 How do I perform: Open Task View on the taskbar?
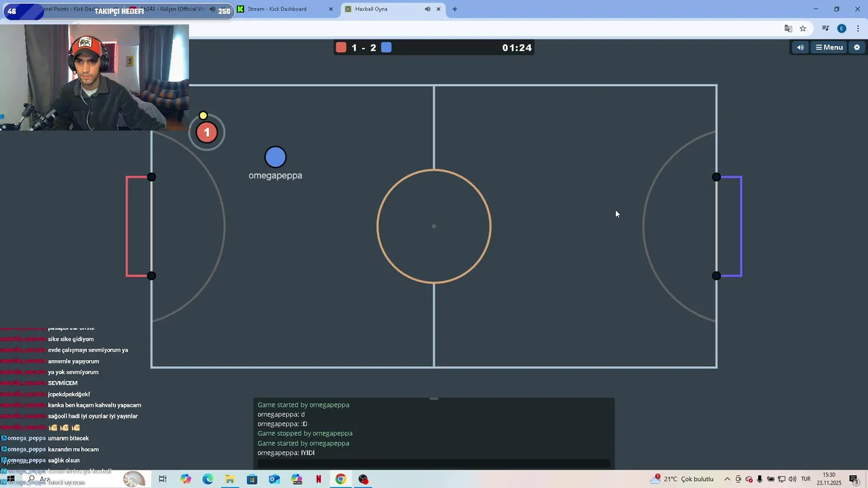tap(163, 479)
